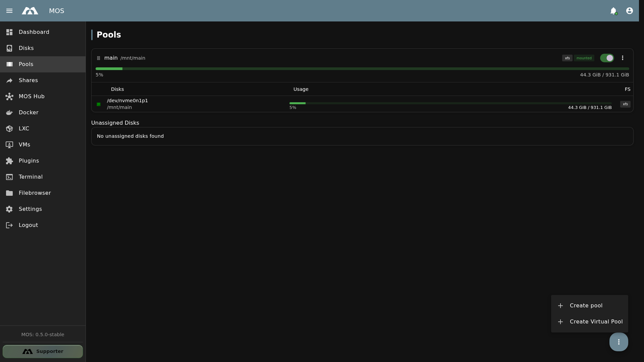Click the Disks sidebar icon
This screenshot has height=362, width=644.
pyautogui.click(x=9, y=48)
